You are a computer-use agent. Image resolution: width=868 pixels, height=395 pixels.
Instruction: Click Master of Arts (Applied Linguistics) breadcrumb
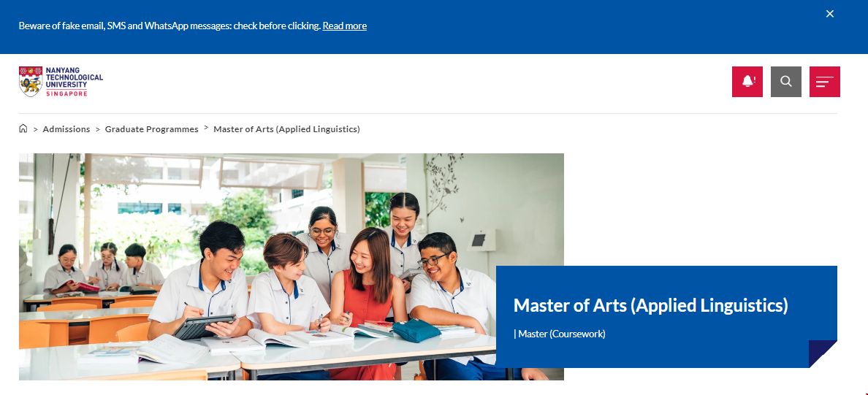click(x=286, y=129)
